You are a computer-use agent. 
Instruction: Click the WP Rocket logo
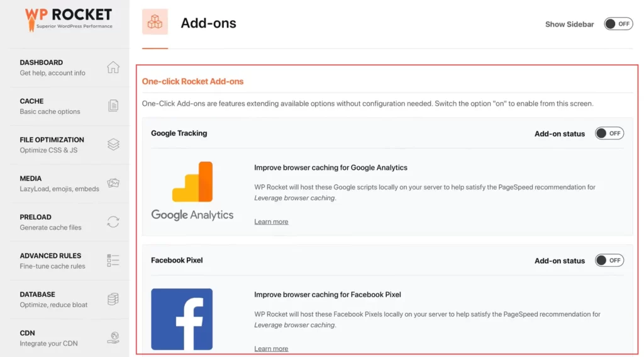pyautogui.click(x=69, y=19)
